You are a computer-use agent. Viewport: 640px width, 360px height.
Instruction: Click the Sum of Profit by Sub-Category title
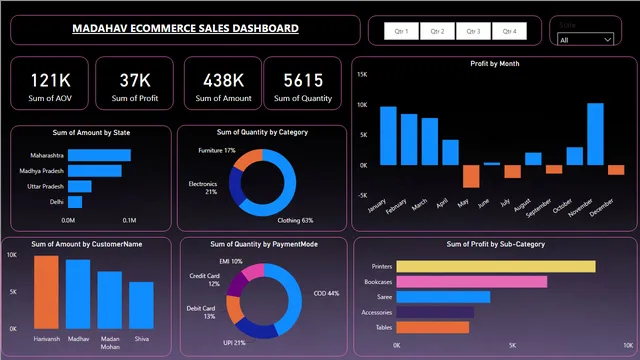[x=496, y=244]
